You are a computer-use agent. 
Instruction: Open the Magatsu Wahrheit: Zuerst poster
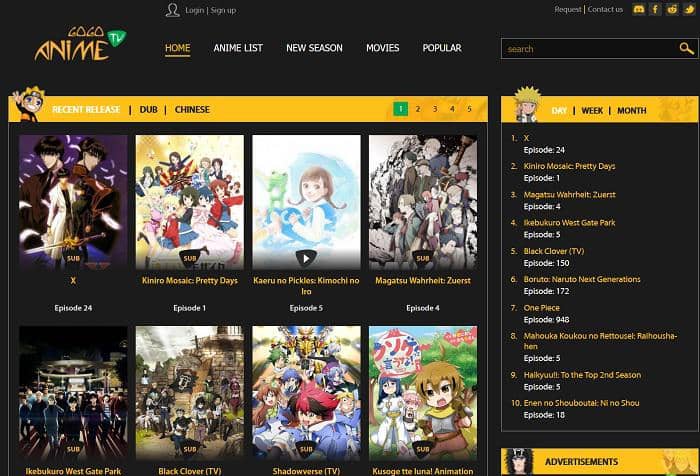tap(423, 202)
